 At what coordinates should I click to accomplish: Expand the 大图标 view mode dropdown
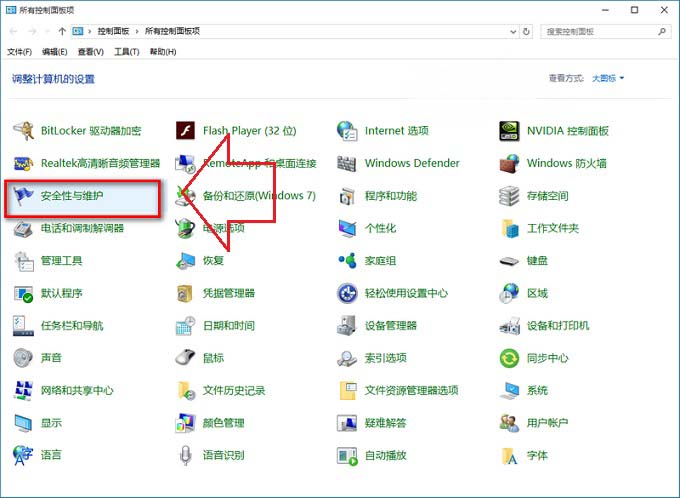click(608, 79)
